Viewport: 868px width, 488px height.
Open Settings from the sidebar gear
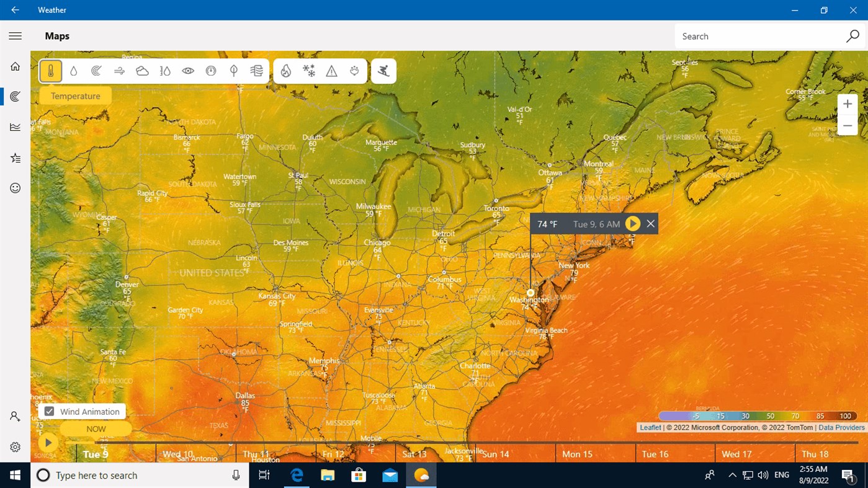pyautogui.click(x=15, y=446)
